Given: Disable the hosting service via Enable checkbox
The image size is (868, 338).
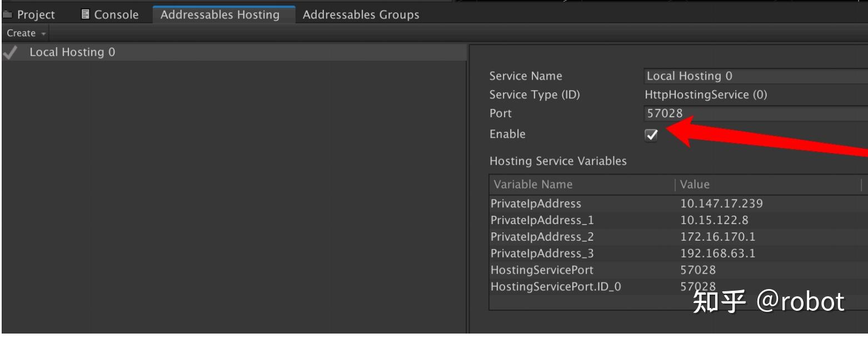Looking at the screenshot, I should (651, 135).
